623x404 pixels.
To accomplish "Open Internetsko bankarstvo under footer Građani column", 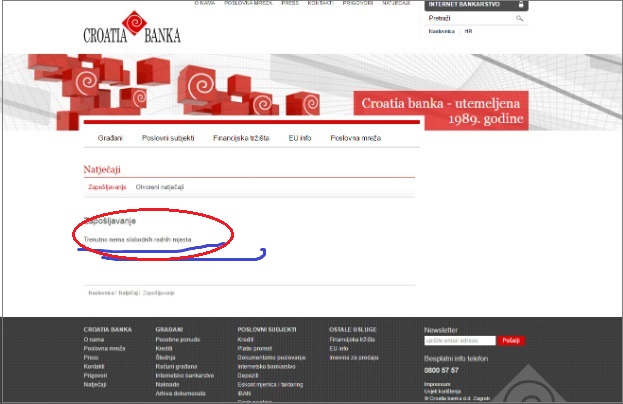I will click(185, 375).
